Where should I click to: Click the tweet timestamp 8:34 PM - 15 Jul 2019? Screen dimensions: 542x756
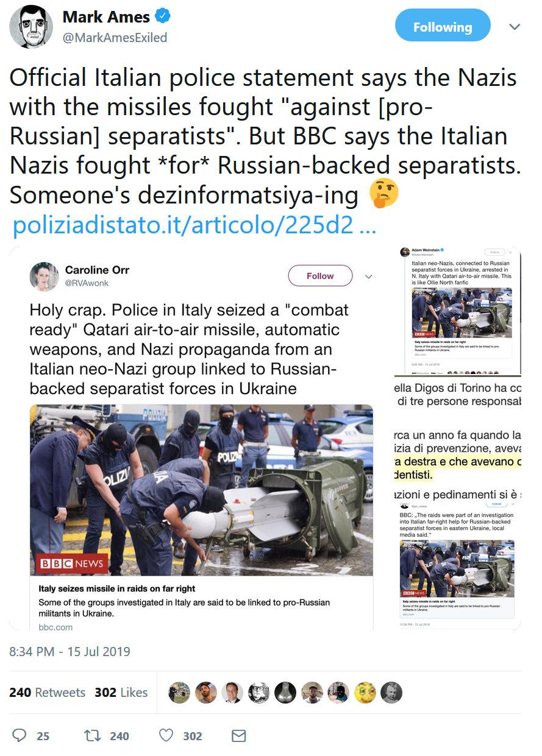[70, 651]
